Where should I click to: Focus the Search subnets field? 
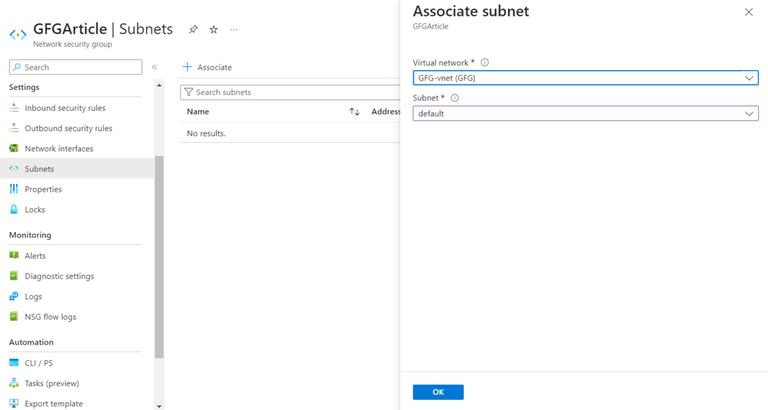(x=290, y=92)
